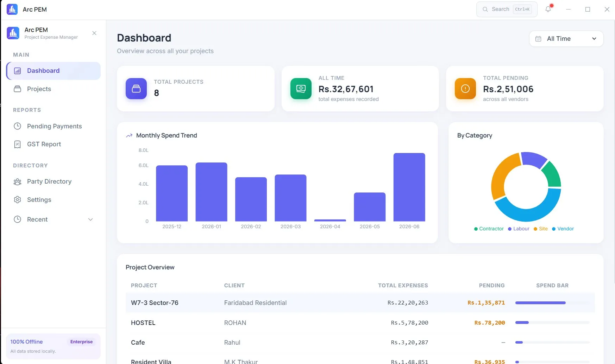
Task: Click the 2025-12 bar in spend chart
Action: 172,193
